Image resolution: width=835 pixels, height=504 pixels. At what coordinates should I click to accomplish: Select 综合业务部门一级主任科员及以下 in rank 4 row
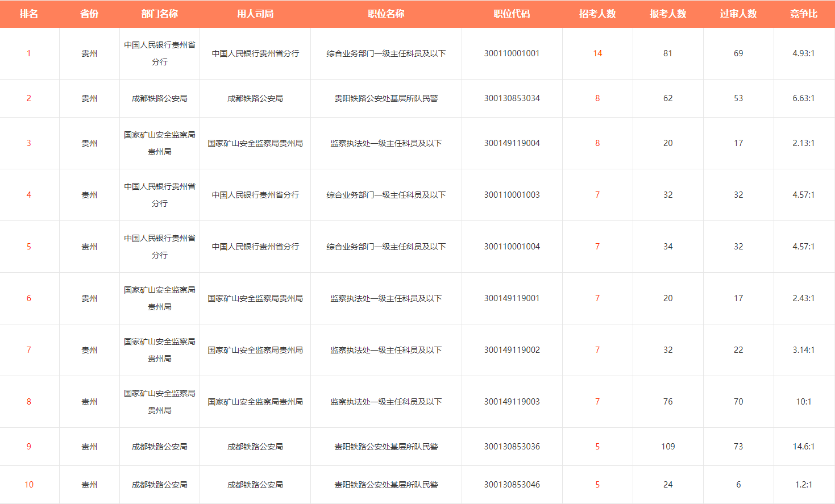[x=386, y=195]
